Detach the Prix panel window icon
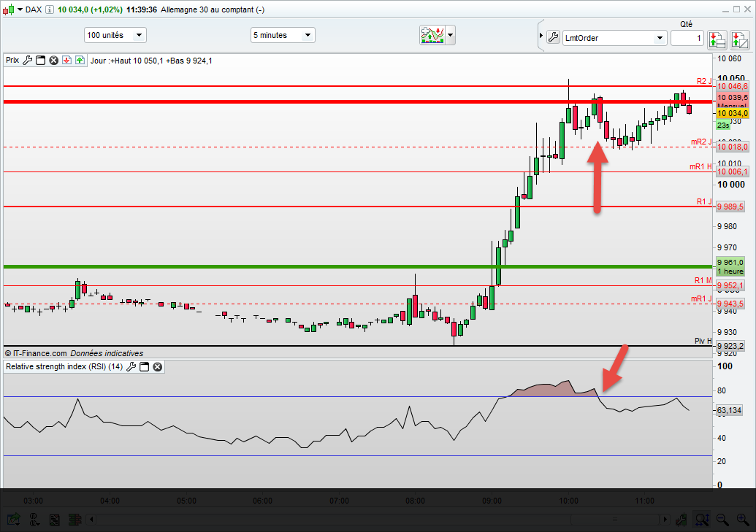This screenshot has width=756, height=532. click(41, 61)
